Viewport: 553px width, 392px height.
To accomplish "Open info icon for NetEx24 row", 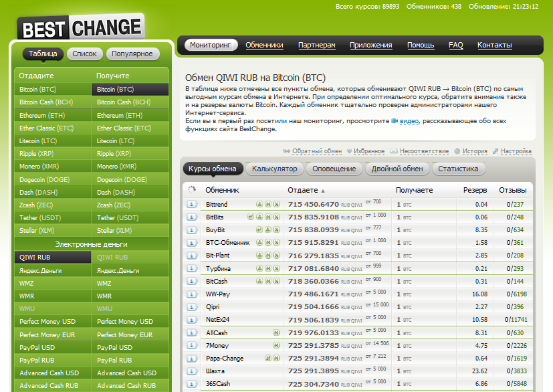I will (192, 320).
